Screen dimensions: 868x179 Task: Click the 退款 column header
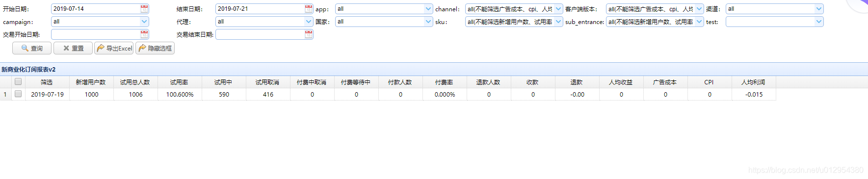pyautogui.click(x=577, y=82)
